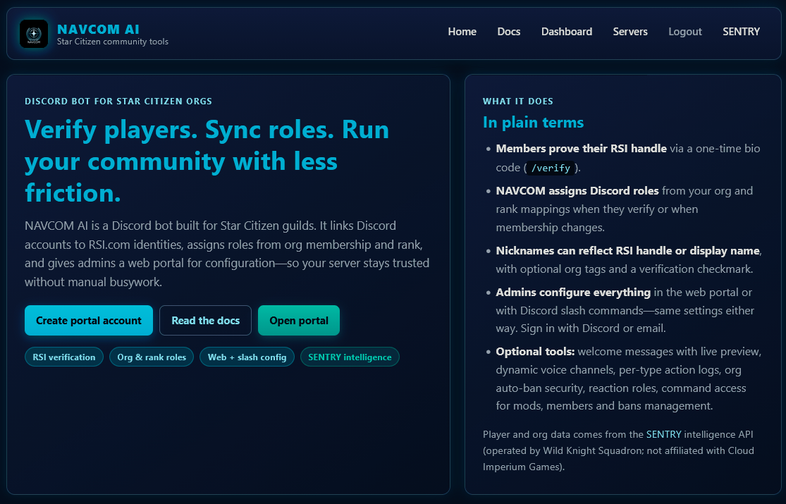Open the Home nav link
Image resolution: width=786 pixels, height=504 pixels.
tap(462, 32)
